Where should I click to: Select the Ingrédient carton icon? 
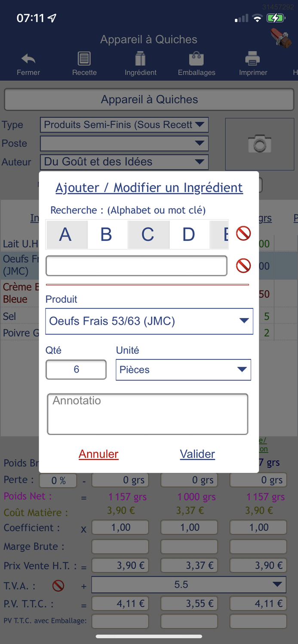(140, 58)
